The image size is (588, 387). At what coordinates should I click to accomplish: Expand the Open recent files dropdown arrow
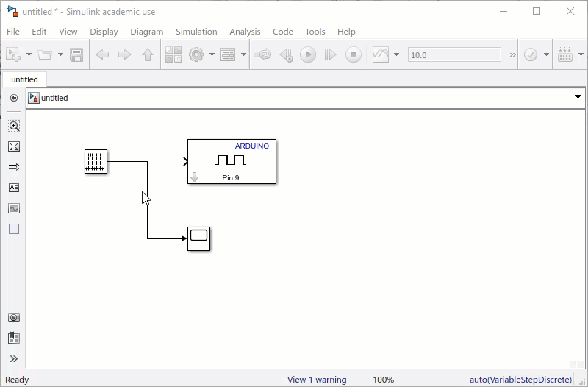pyautogui.click(x=60, y=54)
